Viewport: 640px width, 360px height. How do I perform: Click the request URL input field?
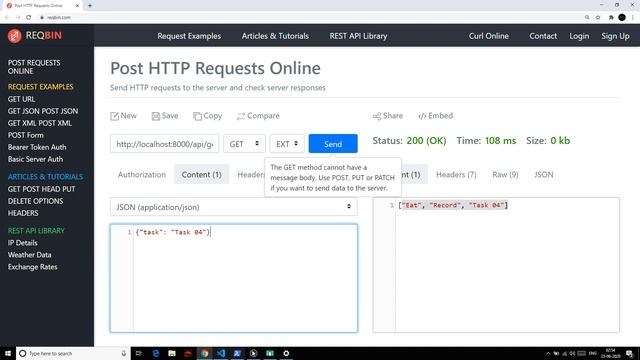tap(164, 144)
